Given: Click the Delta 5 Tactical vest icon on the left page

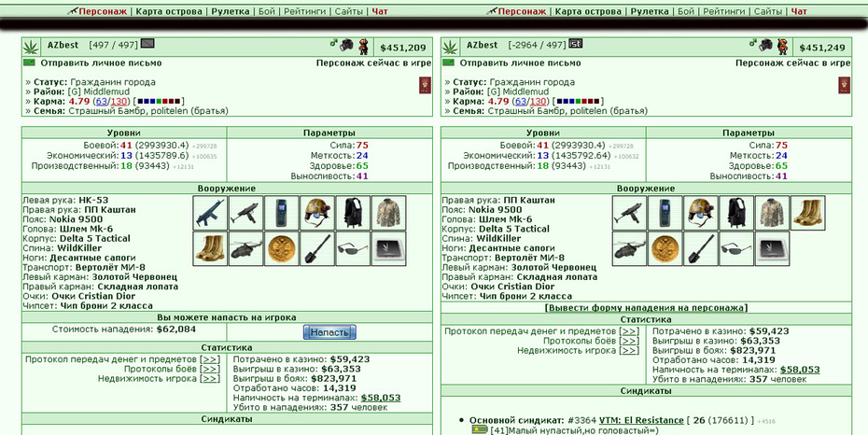Looking at the screenshot, I should (353, 213).
